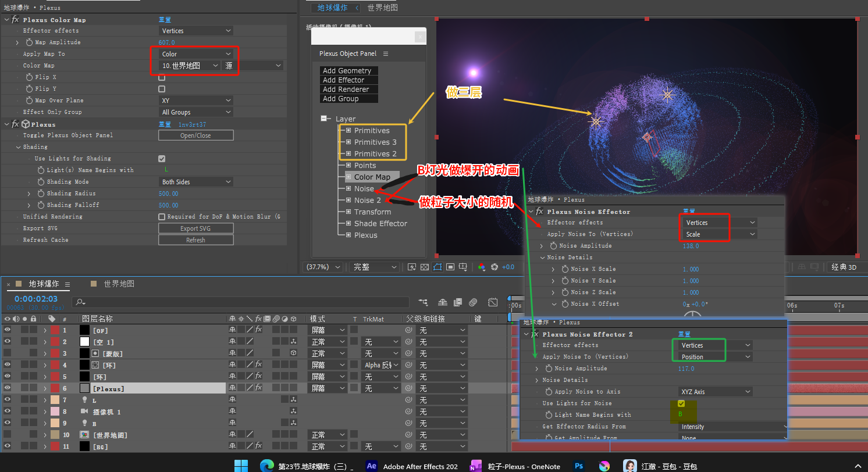Uncheck Use Lights for Noise
The height and width of the screenshot is (472, 868).
[x=681, y=403]
